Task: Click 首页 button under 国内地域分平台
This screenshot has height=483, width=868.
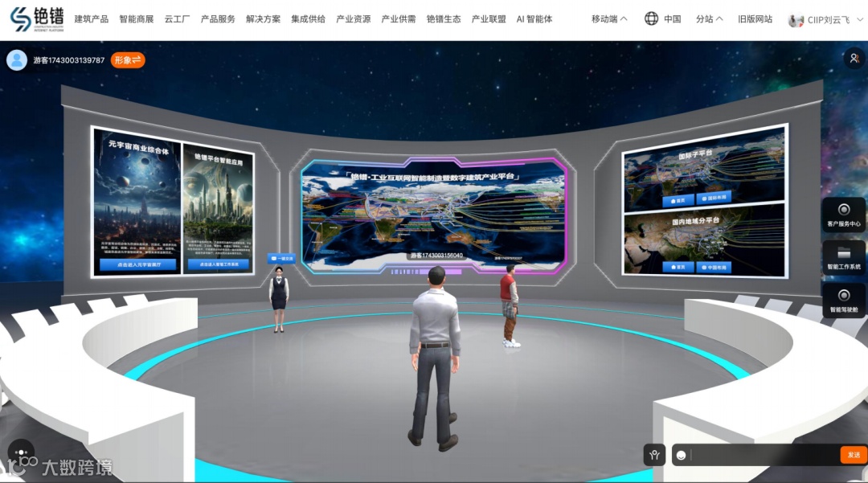Action: [678, 267]
